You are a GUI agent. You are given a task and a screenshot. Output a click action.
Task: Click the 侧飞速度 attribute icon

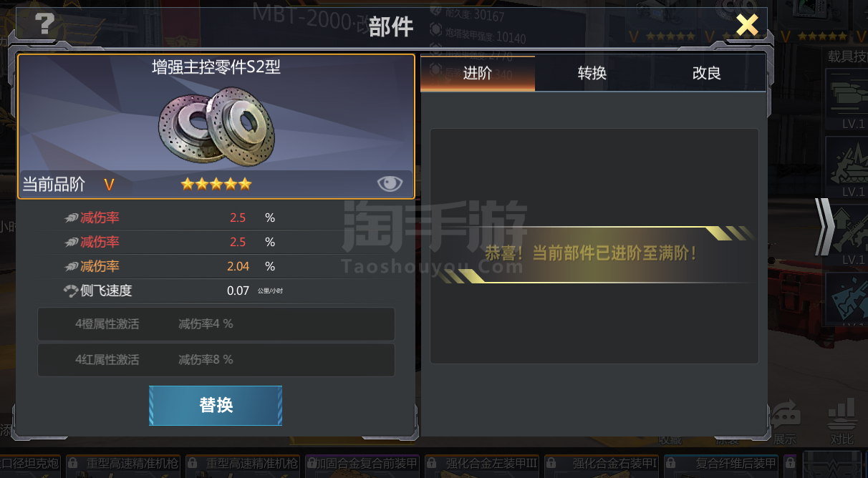(x=70, y=291)
